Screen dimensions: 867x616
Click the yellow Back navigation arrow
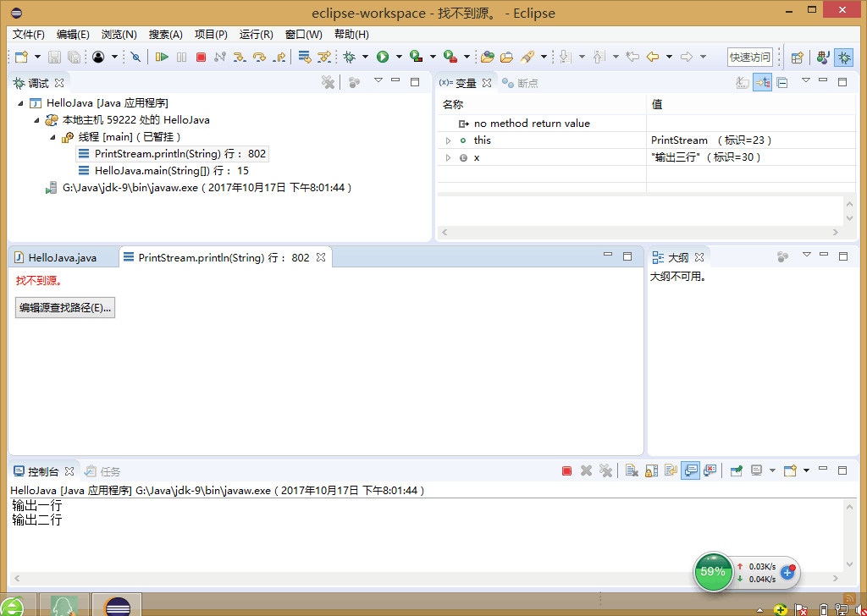(x=653, y=57)
